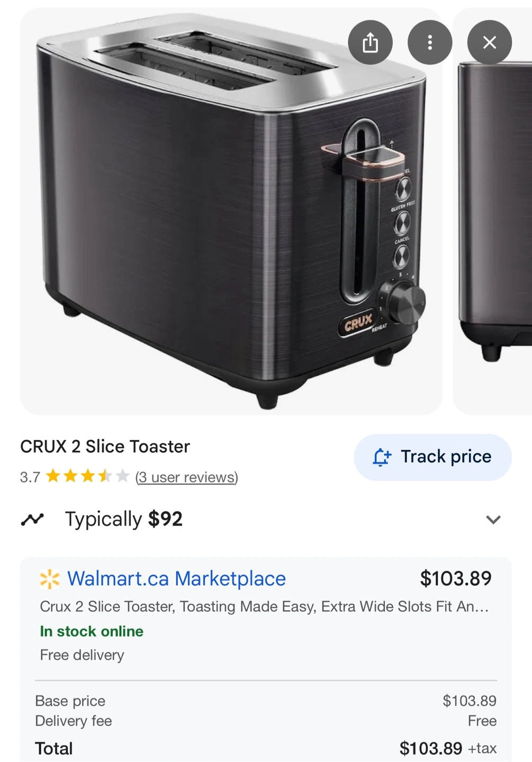Click the star rating icons
The height and width of the screenshot is (762, 532).
tap(87, 476)
